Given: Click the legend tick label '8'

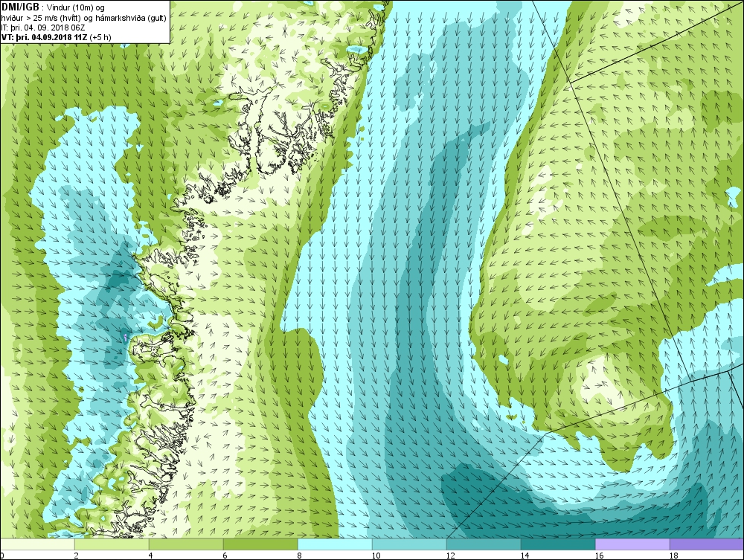Looking at the screenshot, I should pos(299,556).
